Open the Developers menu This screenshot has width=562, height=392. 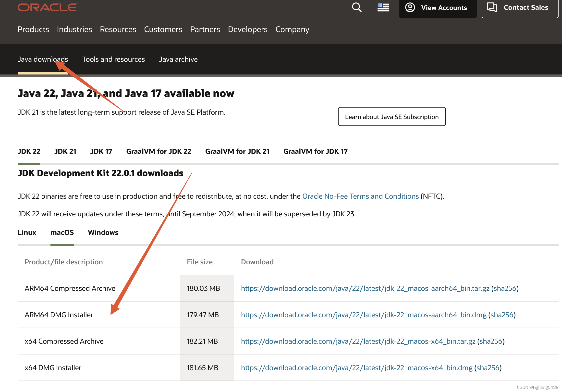(x=248, y=29)
